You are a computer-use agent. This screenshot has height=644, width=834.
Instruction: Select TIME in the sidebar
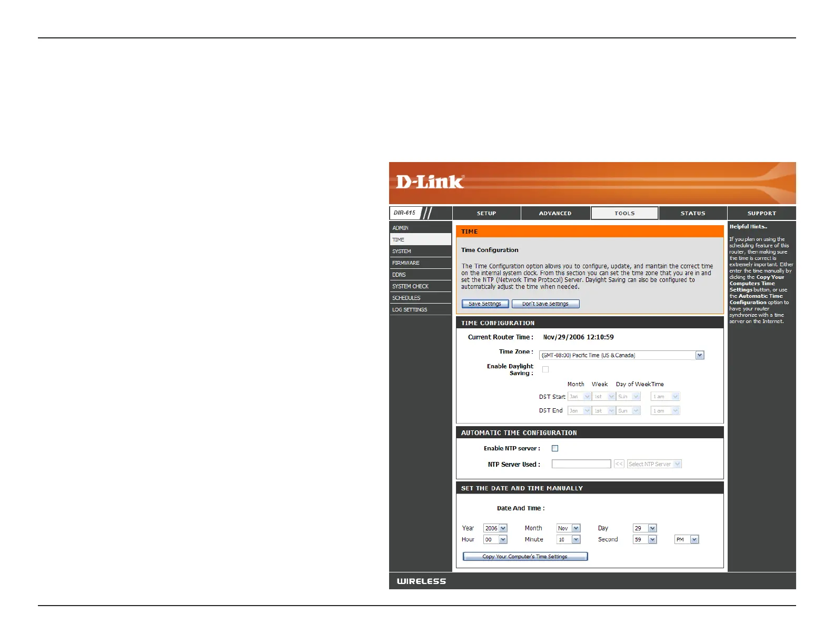(x=421, y=239)
